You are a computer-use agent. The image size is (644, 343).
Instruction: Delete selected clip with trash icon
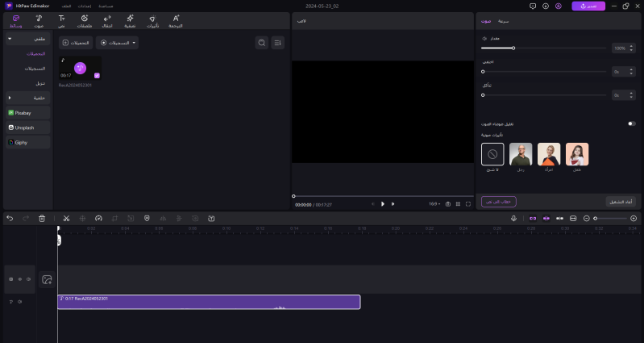click(42, 219)
